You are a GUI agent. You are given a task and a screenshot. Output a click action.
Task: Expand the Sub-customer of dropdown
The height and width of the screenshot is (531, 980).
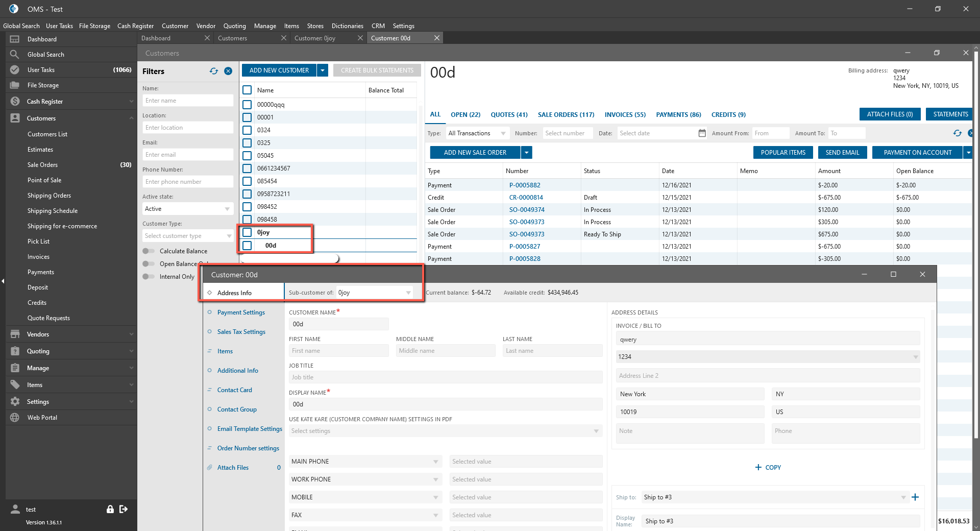pos(408,293)
